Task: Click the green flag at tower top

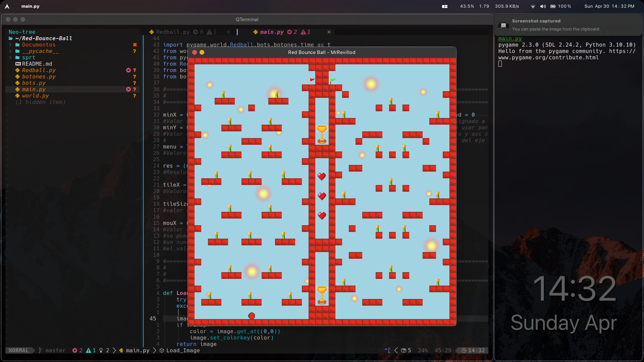Action: 332,80
